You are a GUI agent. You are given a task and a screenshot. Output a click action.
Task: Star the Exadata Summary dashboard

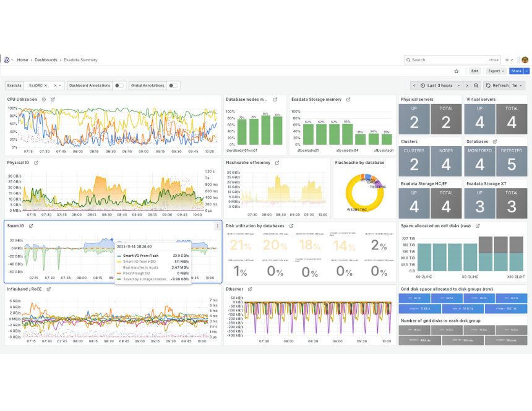coord(457,71)
